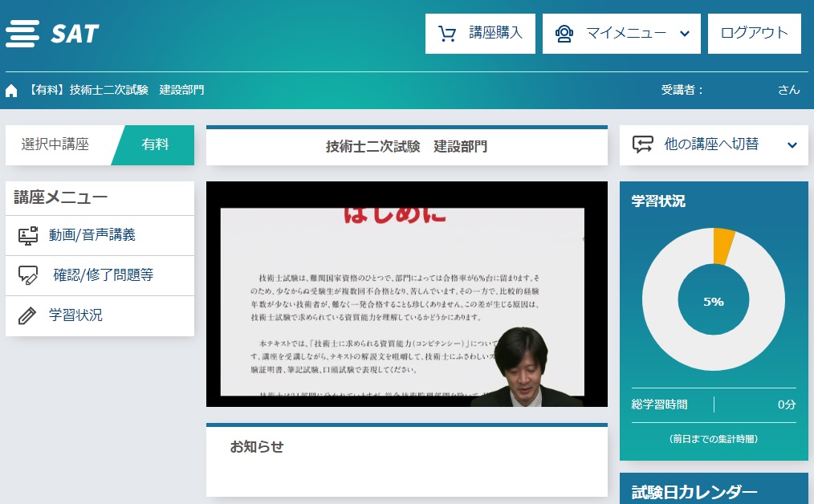Image resolution: width=814 pixels, height=504 pixels.
Task: Open 確認/修了問題等 in the course menu
Action: (x=100, y=275)
